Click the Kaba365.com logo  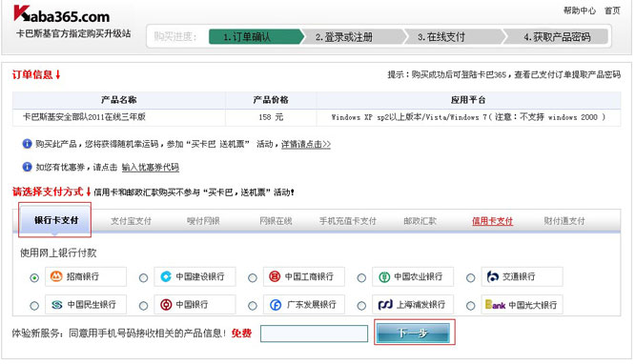62,13
